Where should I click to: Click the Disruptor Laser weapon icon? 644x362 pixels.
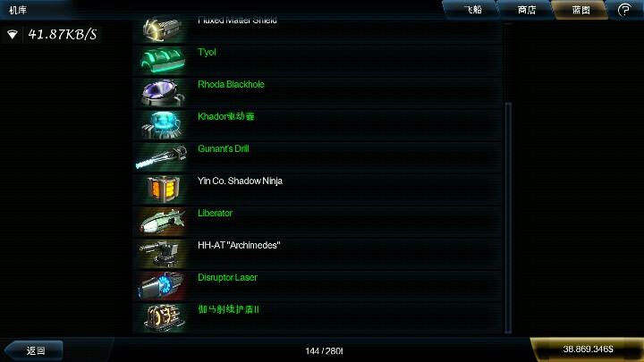pos(163,286)
